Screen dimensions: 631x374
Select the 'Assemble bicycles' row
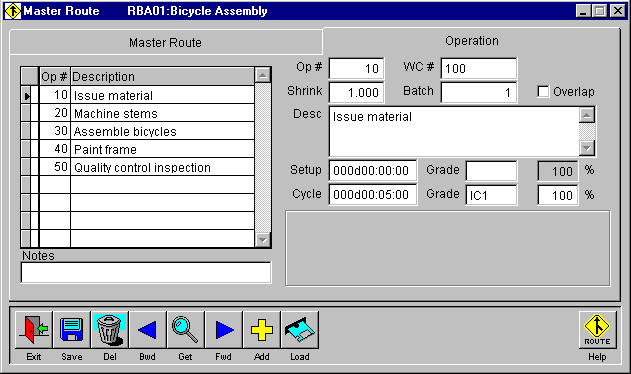[138, 131]
